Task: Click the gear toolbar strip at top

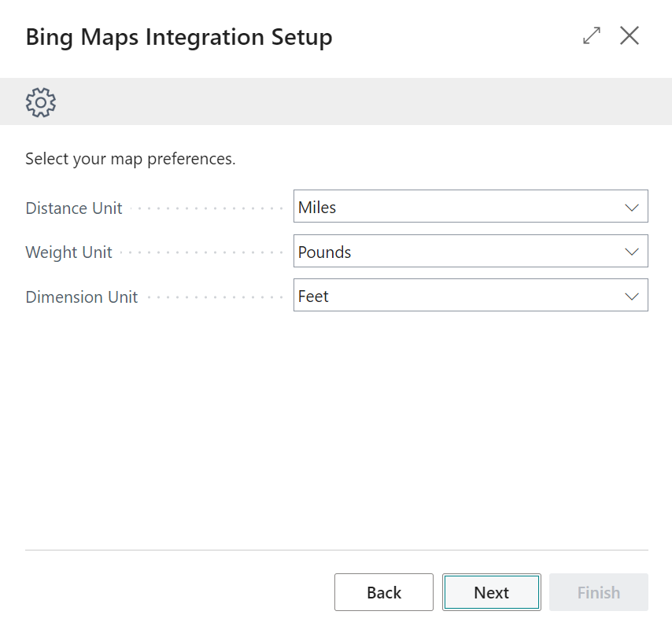Action: click(336, 102)
